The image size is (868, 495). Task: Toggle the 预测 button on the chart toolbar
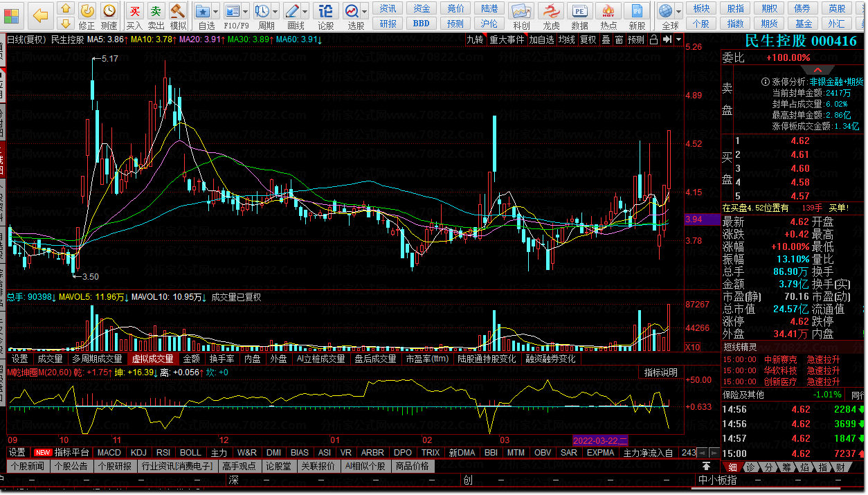636,40
